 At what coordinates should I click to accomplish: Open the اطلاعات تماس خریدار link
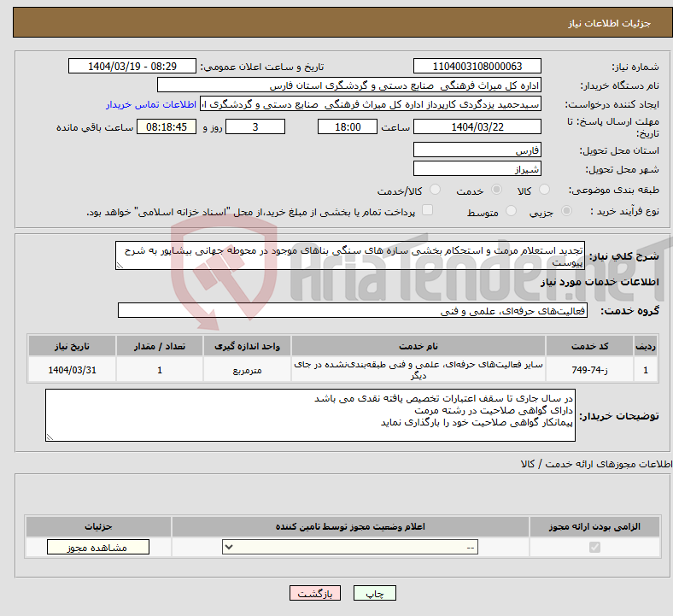pyautogui.click(x=151, y=104)
